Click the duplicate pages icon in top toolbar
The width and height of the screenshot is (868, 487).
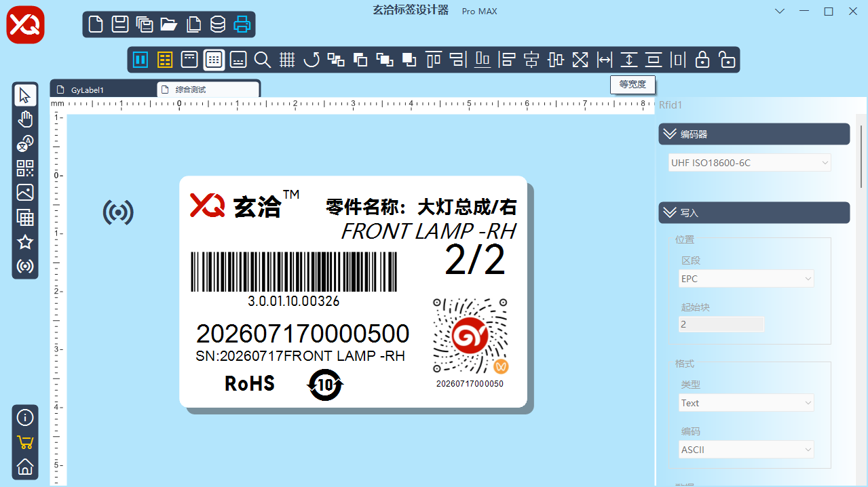click(193, 24)
